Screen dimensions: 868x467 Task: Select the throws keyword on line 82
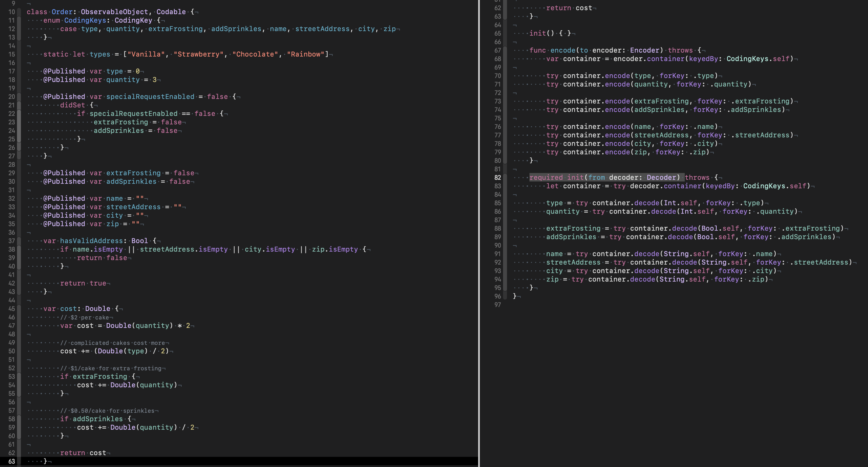[x=697, y=178]
